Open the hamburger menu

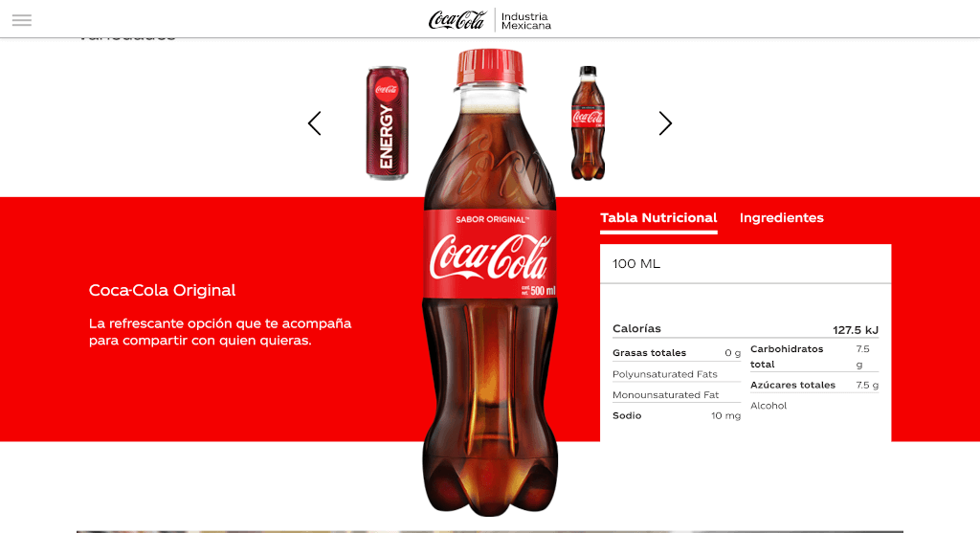pos(22,20)
